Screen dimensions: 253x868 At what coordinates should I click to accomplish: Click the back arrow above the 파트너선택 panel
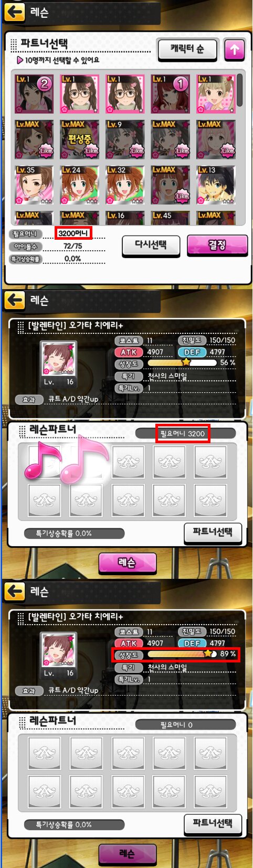pos(14,12)
